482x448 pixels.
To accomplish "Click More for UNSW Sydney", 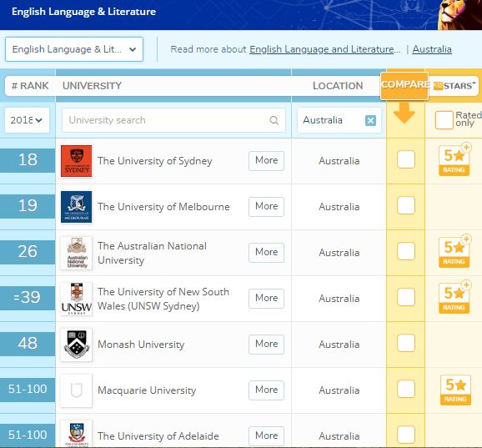I will tap(266, 298).
